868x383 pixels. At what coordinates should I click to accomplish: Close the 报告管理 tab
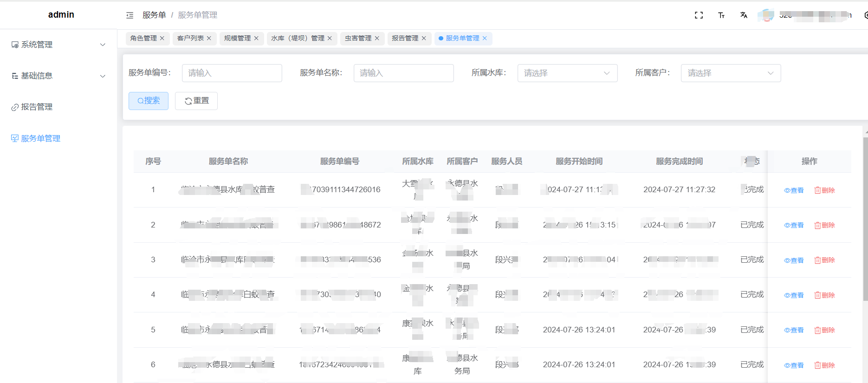click(x=424, y=39)
